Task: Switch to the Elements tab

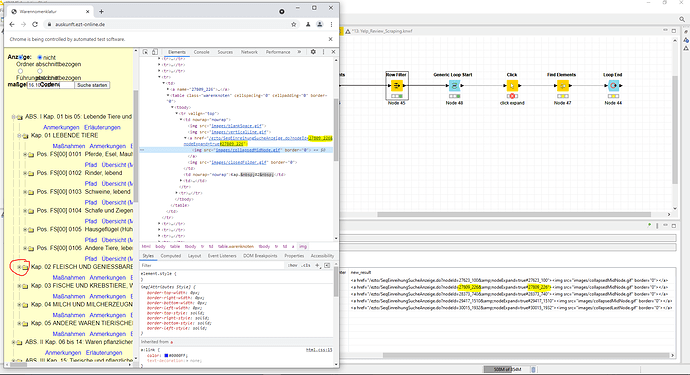Action: (176, 52)
